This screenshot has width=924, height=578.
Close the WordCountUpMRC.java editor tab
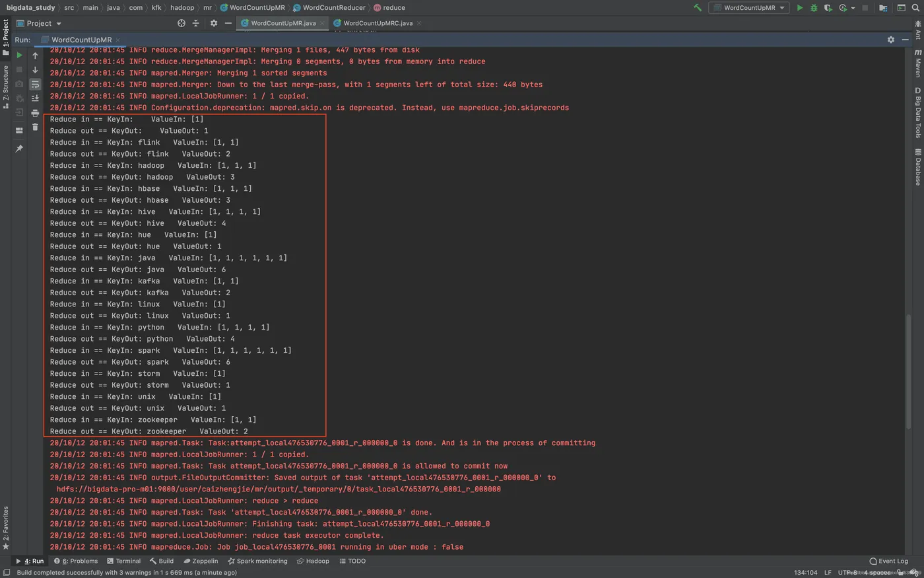pyautogui.click(x=418, y=23)
